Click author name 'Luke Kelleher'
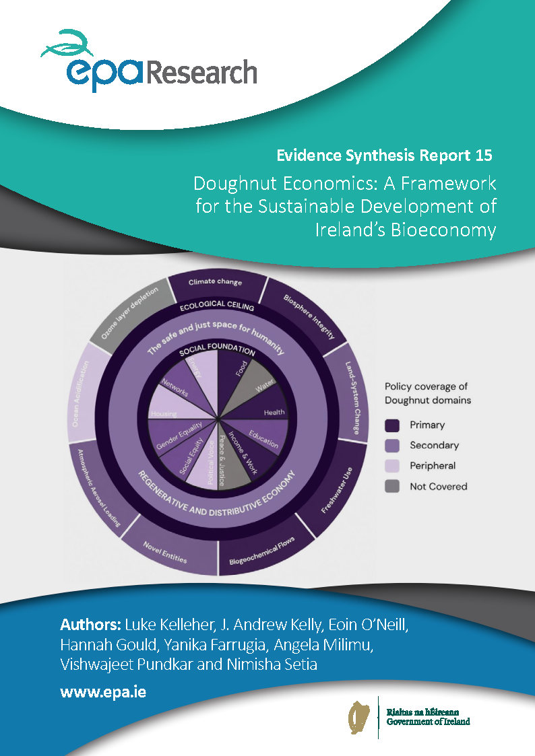The image size is (535, 756). click(169, 624)
